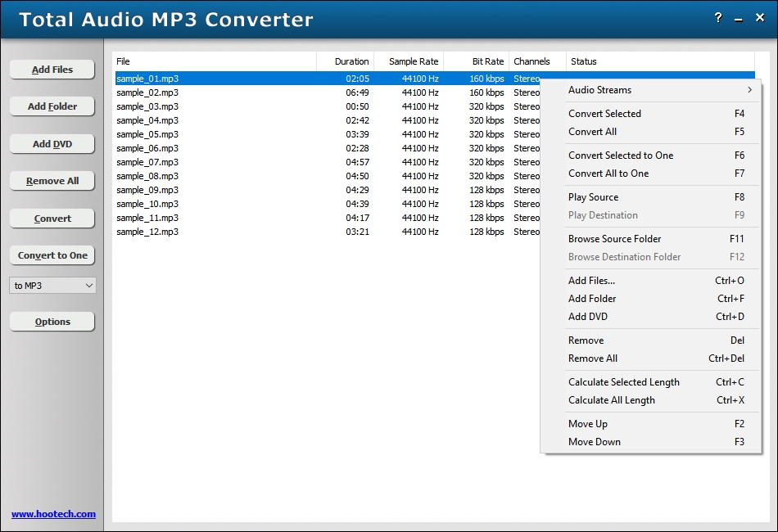Minimize the Total Audio MP3 Converter window
This screenshot has width=778, height=532.
point(739,19)
